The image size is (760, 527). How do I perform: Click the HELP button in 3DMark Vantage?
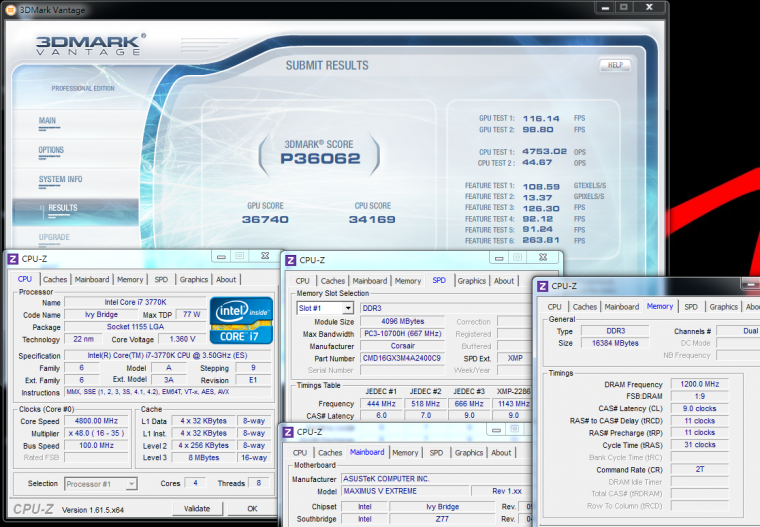click(614, 65)
